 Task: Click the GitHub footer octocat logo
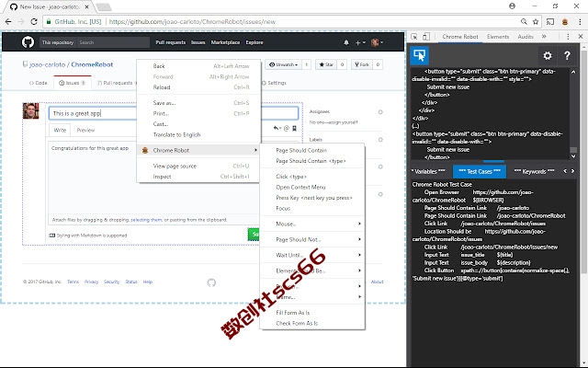(x=211, y=282)
